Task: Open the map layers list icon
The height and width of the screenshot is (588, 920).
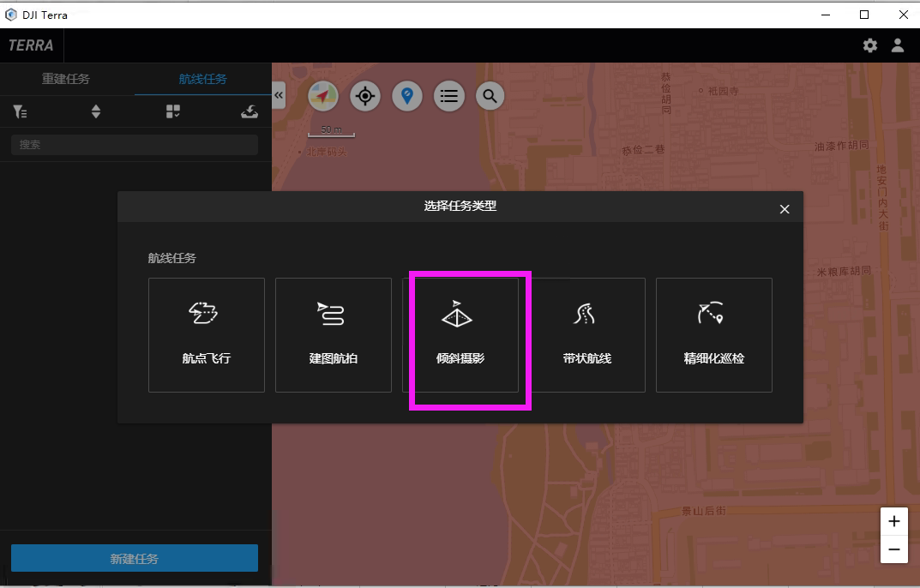Action: tap(448, 96)
